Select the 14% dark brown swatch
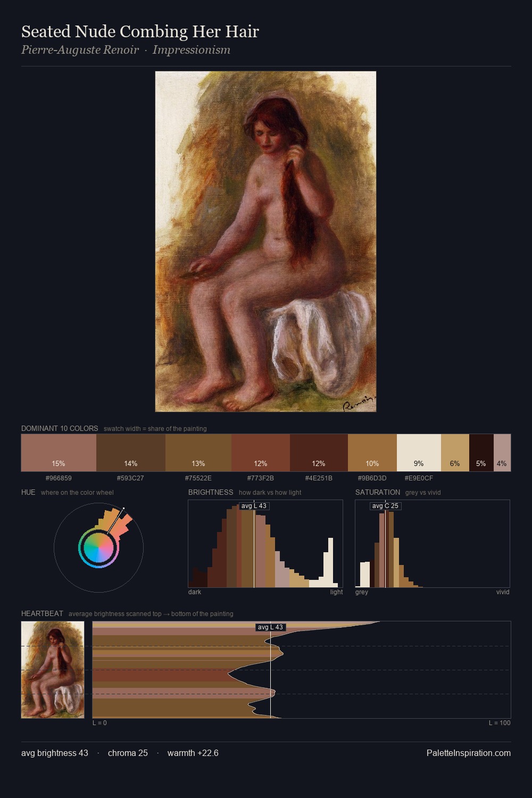 coord(131,453)
